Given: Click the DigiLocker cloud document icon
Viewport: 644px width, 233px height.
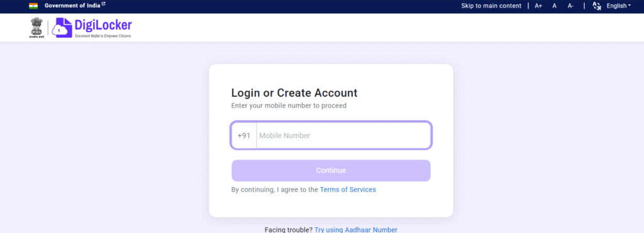Looking at the screenshot, I should 62,28.
